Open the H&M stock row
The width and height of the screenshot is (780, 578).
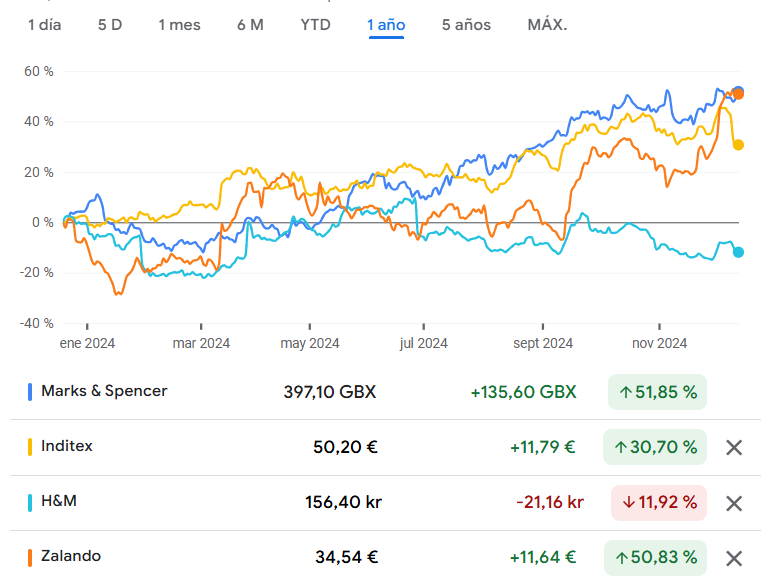[x=59, y=501]
